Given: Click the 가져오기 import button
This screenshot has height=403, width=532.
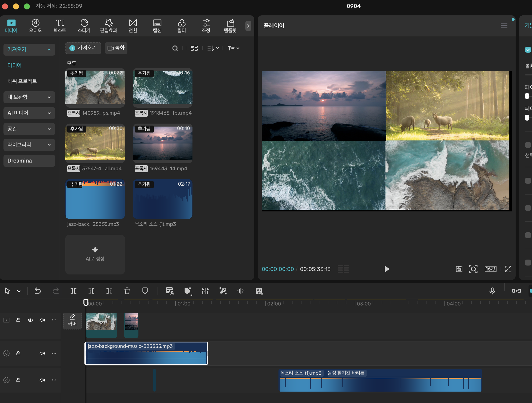Looking at the screenshot, I should click(x=83, y=48).
